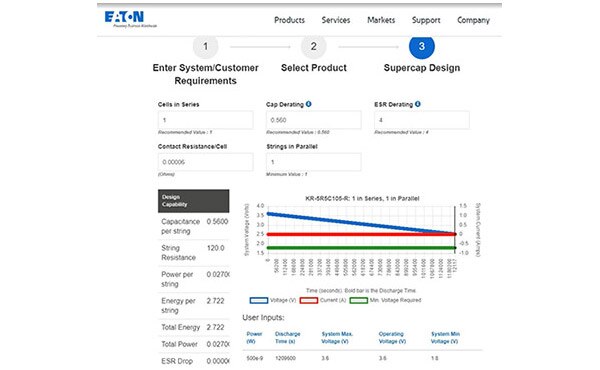
Task: Focus the Cells in Series field
Action: pyautogui.click(x=205, y=120)
